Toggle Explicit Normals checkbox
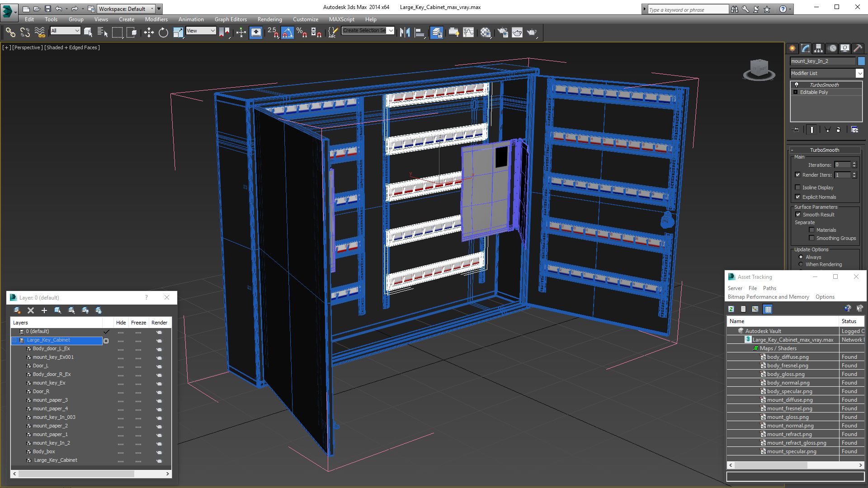Screen dimensions: 868x488 pos(797,196)
